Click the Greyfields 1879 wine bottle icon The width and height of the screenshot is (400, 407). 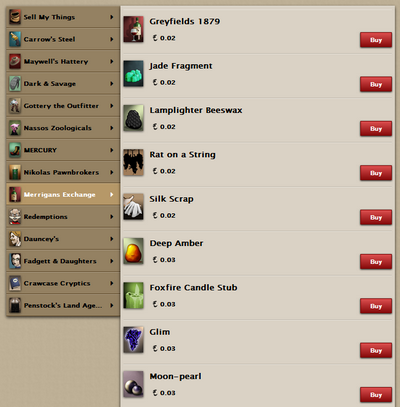click(x=133, y=29)
